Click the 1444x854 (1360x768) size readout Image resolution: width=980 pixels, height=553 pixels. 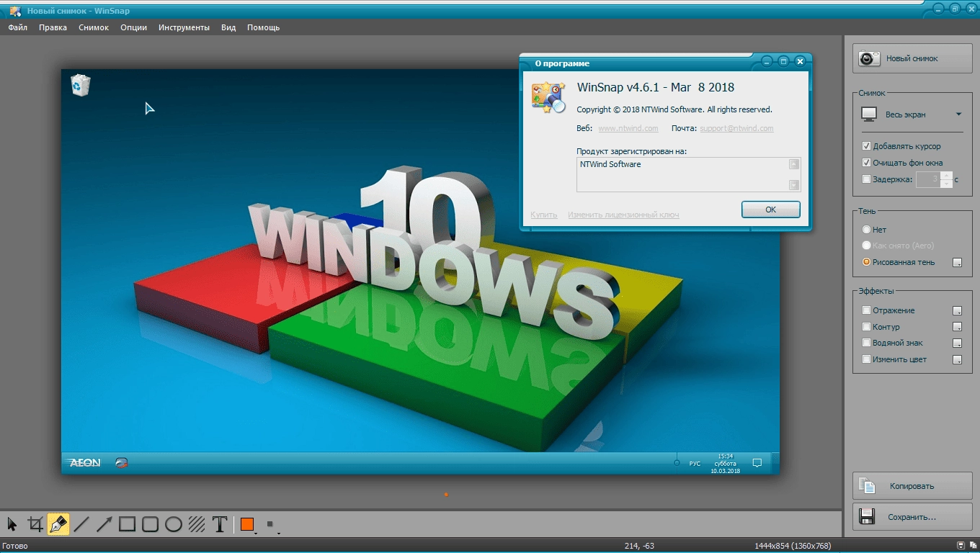coord(792,546)
